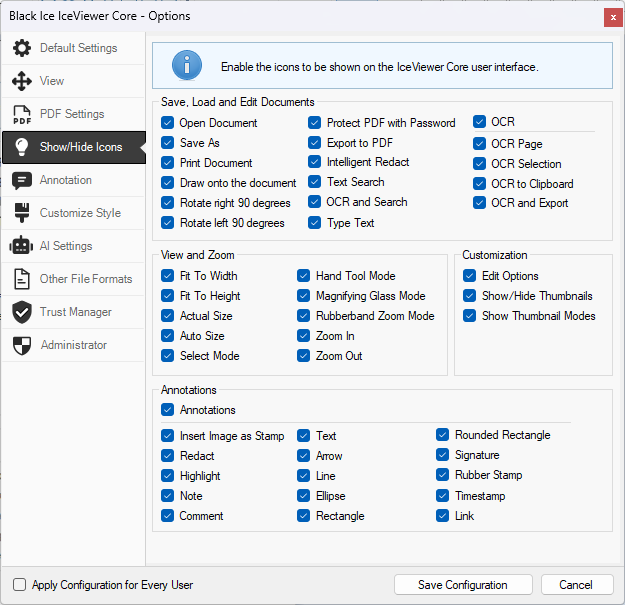Select the Trust Manager section
The width and height of the screenshot is (625, 605).
tap(73, 312)
